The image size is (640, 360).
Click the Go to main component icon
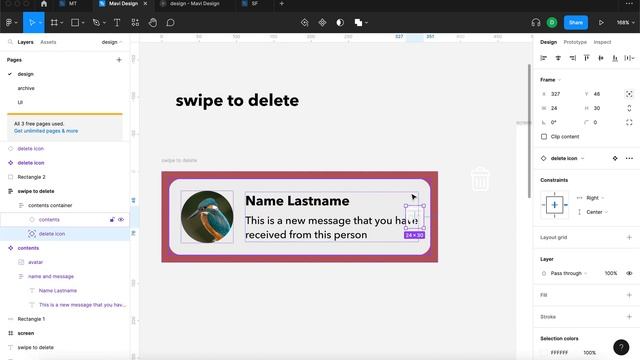(x=615, y=158)
